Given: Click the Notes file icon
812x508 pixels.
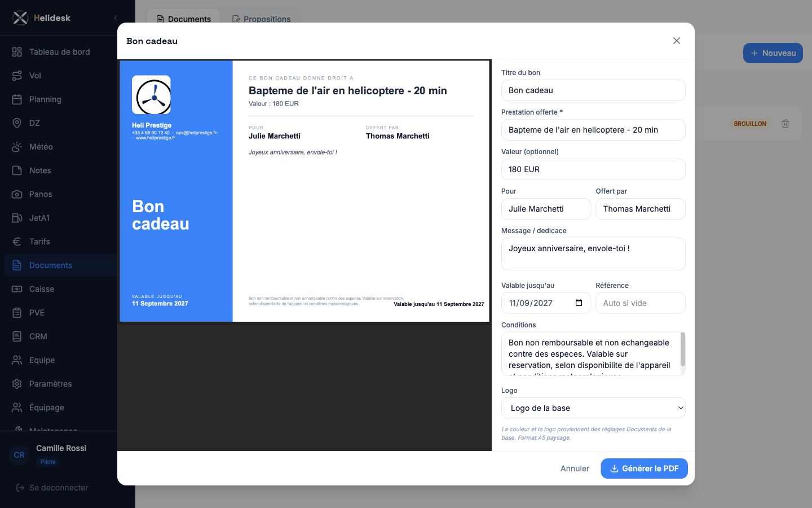Looking at the screenshot, I should point(17,170).
